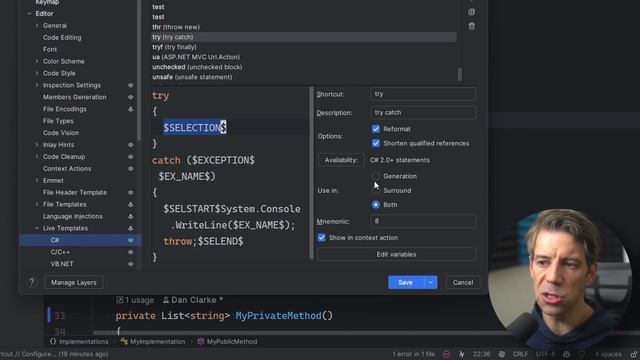Click the Shortcut input field
This screenshot has width=640, height=360.
point(423,94)
